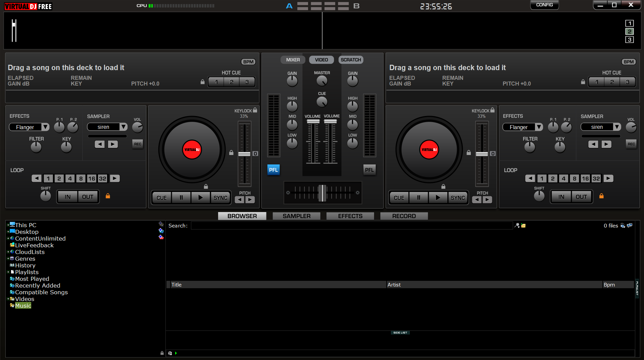Expand the Desktop tree node

tap(8, 232)
